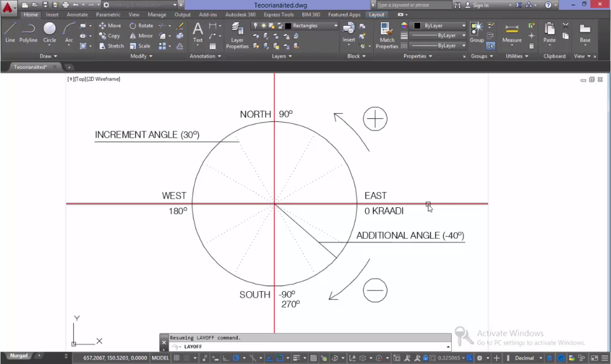Open the Rectangles layer dropdown
611x364 pixels.
(336, 26)
